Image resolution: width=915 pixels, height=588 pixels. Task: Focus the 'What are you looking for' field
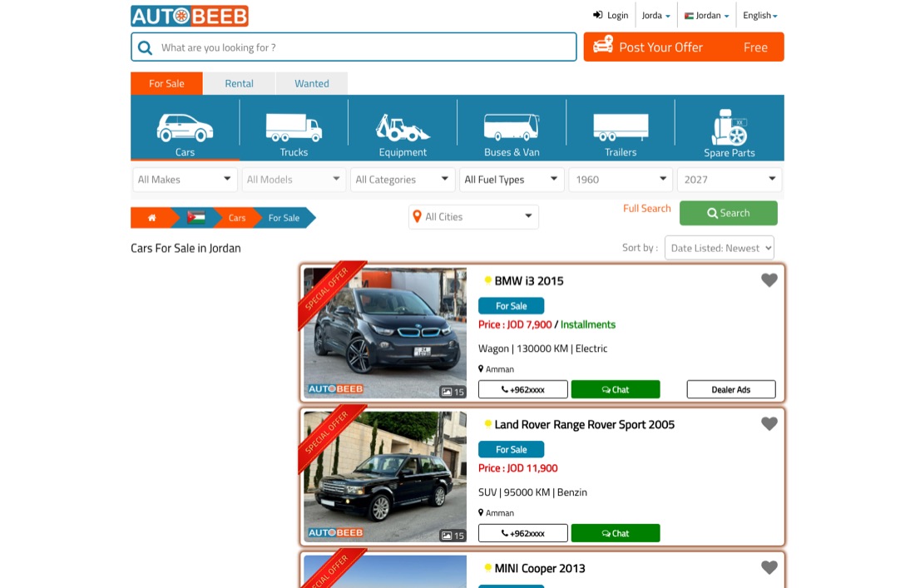pyautogui.click(x=354, y=47)
